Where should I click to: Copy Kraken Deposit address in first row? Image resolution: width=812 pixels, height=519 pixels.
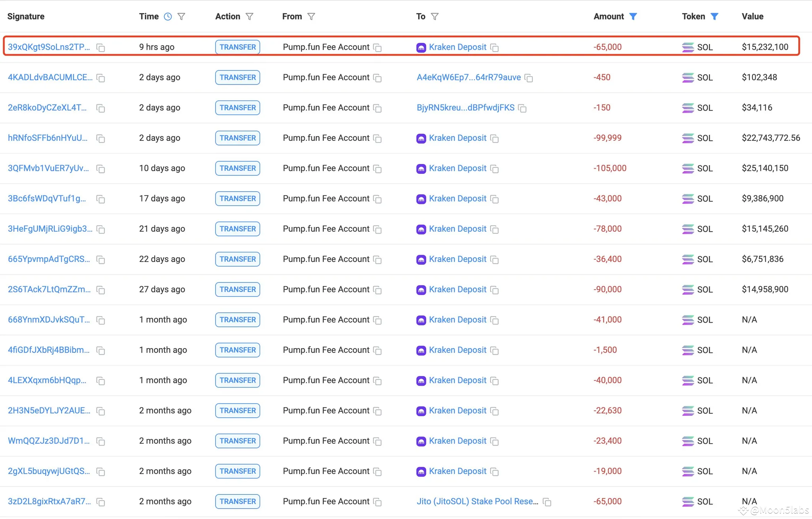point(494,48)
